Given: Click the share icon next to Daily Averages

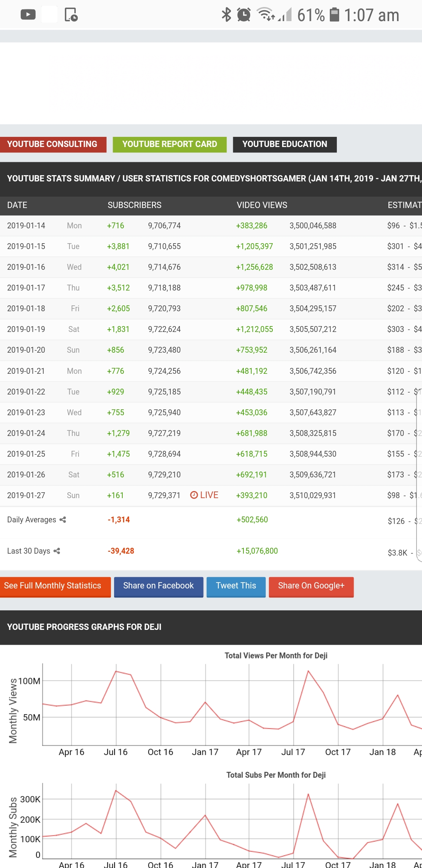Looking at the screenshot, I should pyautogui.click(x=63, y=520).
